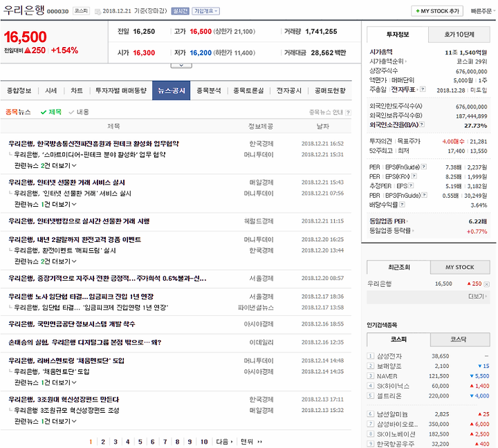Click the calendar icon before 2018.12.21 기준
The image size is (498, 448).
point(98,12)
